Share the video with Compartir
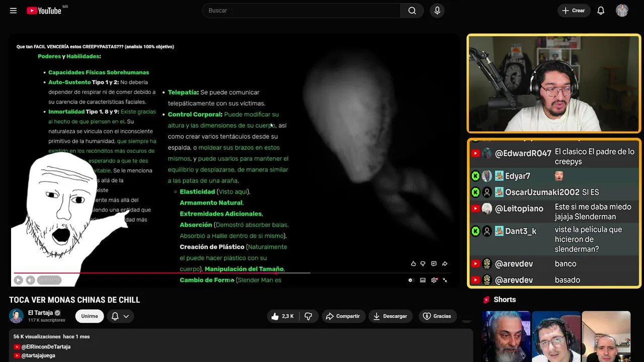 coord(343,316)
